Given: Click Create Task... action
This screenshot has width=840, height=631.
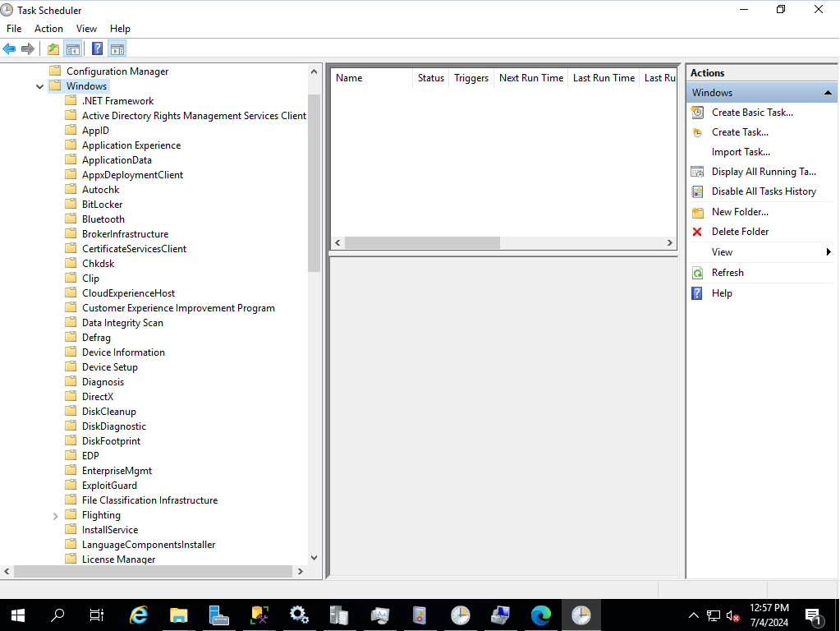Looking at the screenshot, I should (x=740, y=132).
